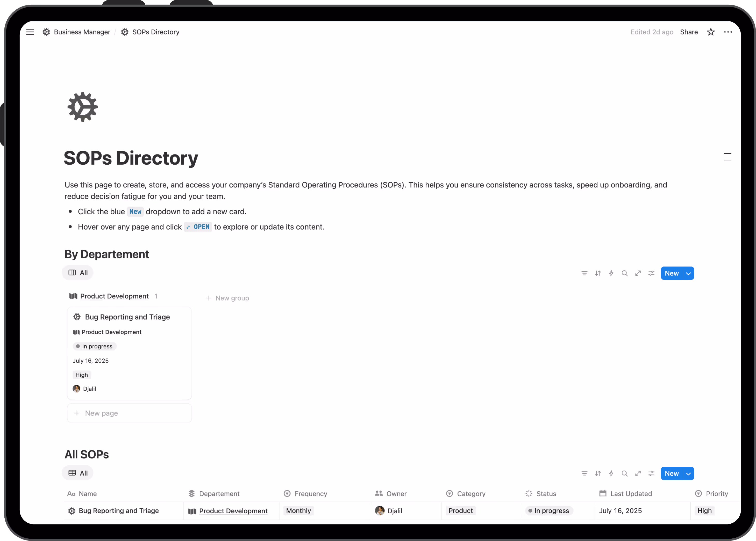Click the Business Manager breadcrumb gear icon

pyautogui.click(x=46, y=32)
